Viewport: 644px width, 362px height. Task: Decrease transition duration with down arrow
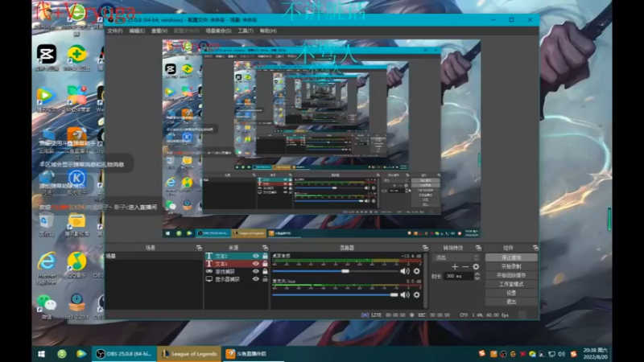coord(477,278)
